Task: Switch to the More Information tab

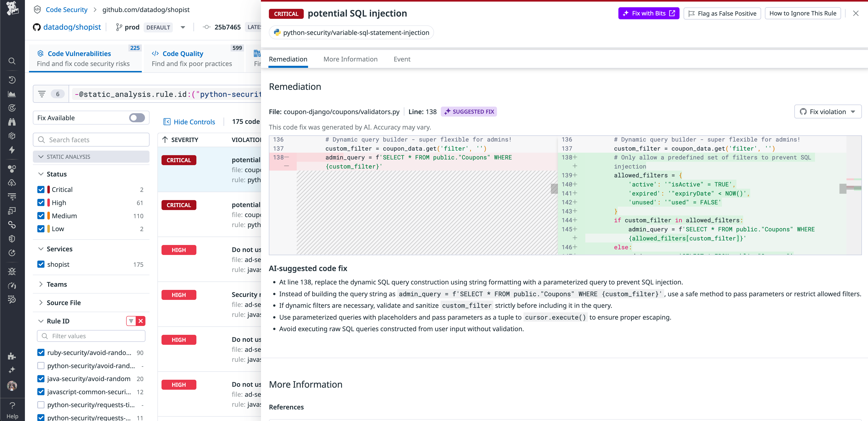Action: click(x=350, y=59)
